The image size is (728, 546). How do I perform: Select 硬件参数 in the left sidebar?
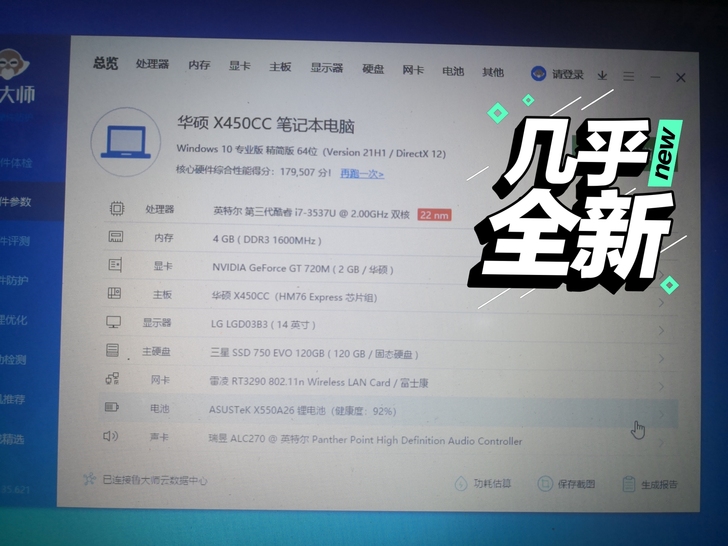tap(16, 202)
